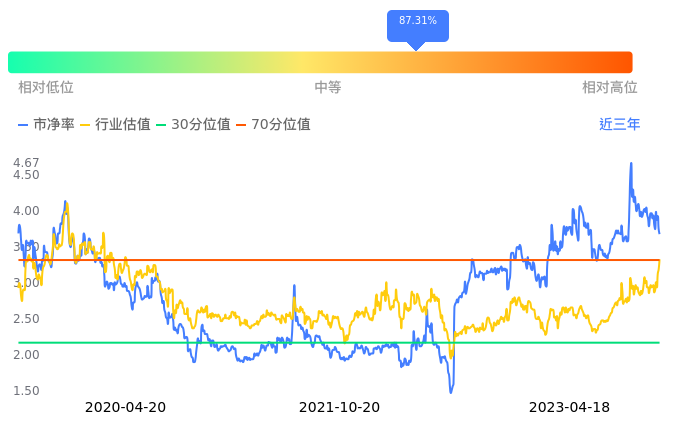Toggle the 行业估值 series legend label
Image resolution: width=686 pixels, height=442 pixels.
pyautogui.click(x=123, y=125)
